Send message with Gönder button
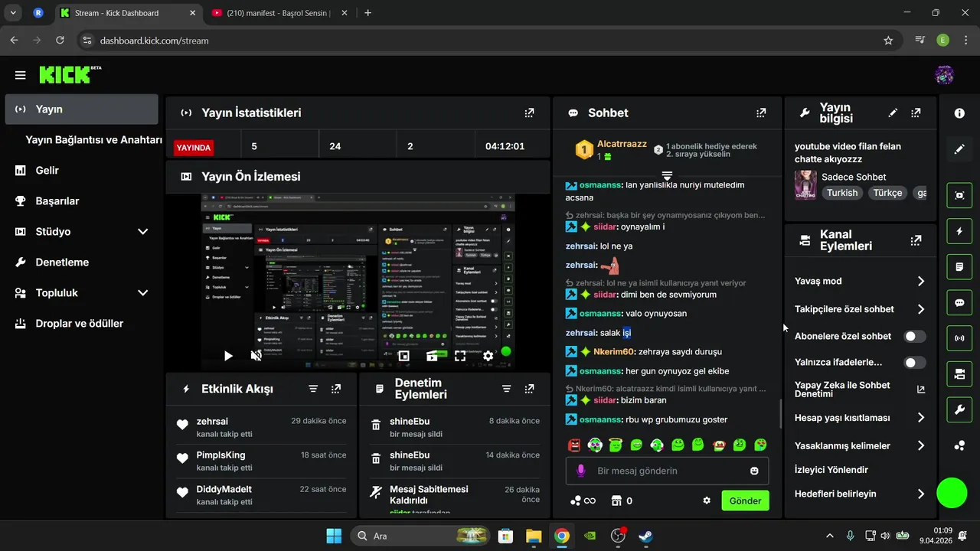 point(745,500)
